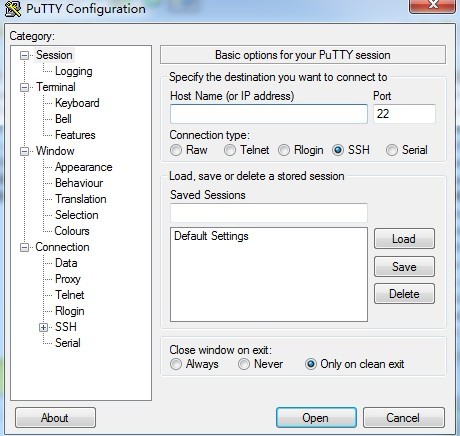The width and height of the screenshot is (460, 436).
Task: Select Default Settings in the saved sessions list
Action: (211, 236)
